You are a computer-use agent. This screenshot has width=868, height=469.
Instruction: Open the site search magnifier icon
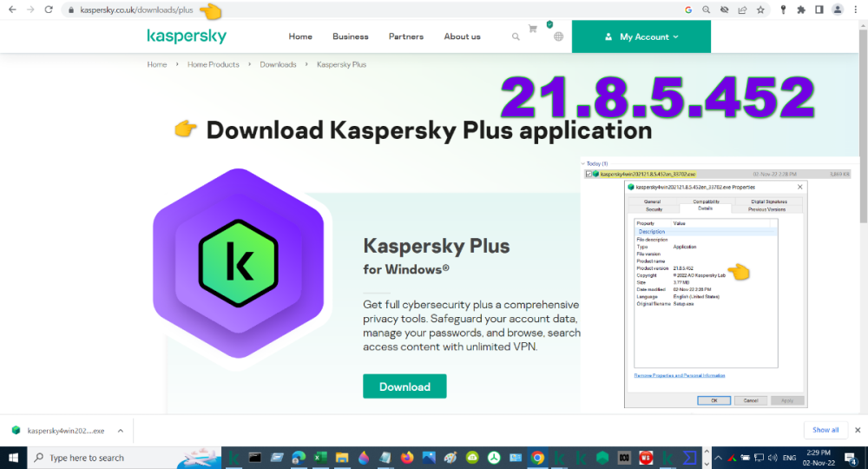pos(516,36)
